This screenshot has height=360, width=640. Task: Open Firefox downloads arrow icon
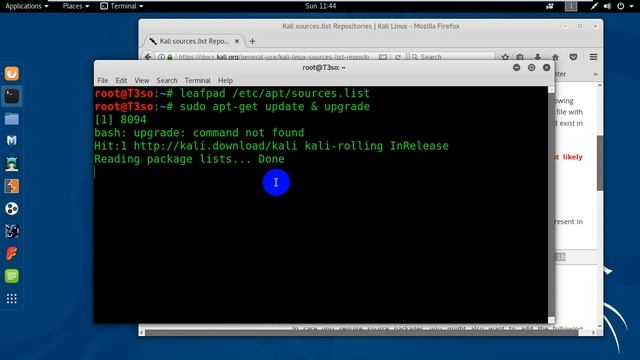(x=538, y=57)
